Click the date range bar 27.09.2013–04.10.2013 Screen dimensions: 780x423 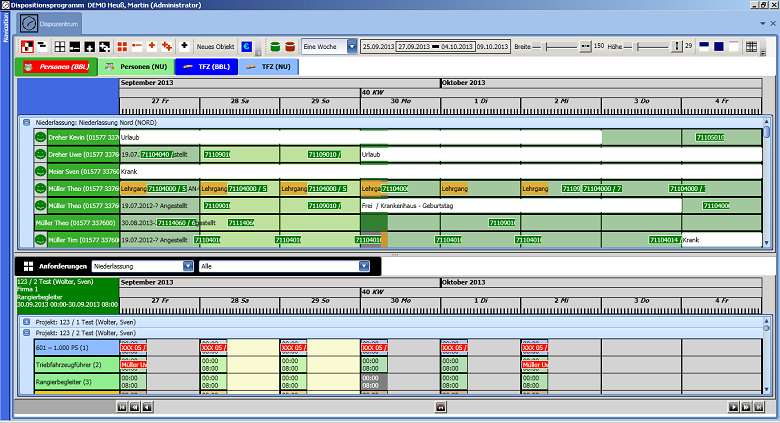pos(435,47)
